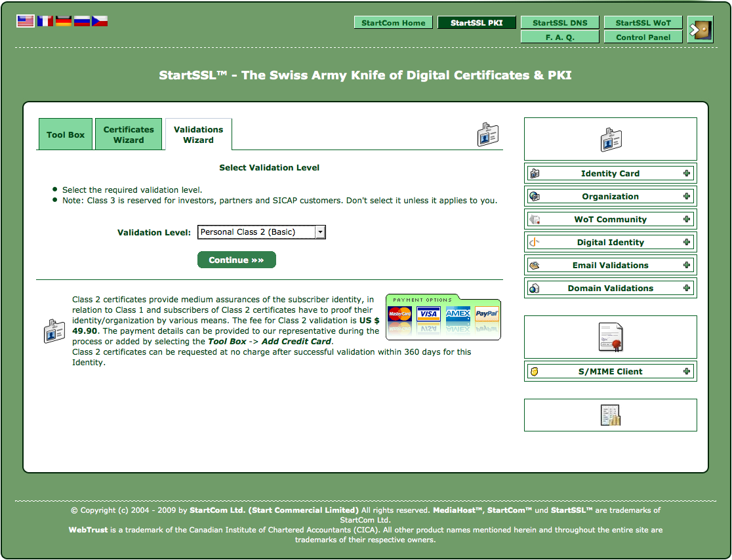This screenshot has height=560, width=732.
Task: Click the Domain Validations label
Action: point(610,289)
